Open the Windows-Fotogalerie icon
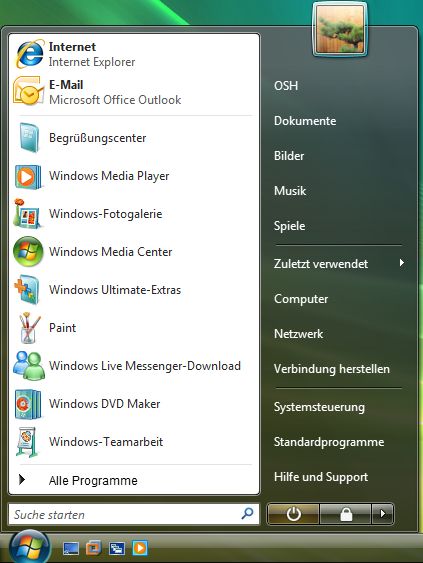The image size is (423, 563). click(x=28, y=214)
